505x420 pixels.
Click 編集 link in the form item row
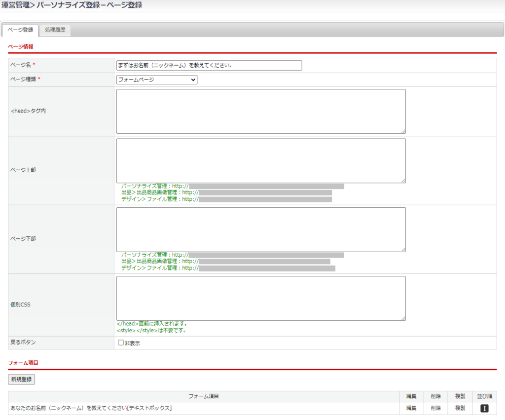(x=411, y=408)
